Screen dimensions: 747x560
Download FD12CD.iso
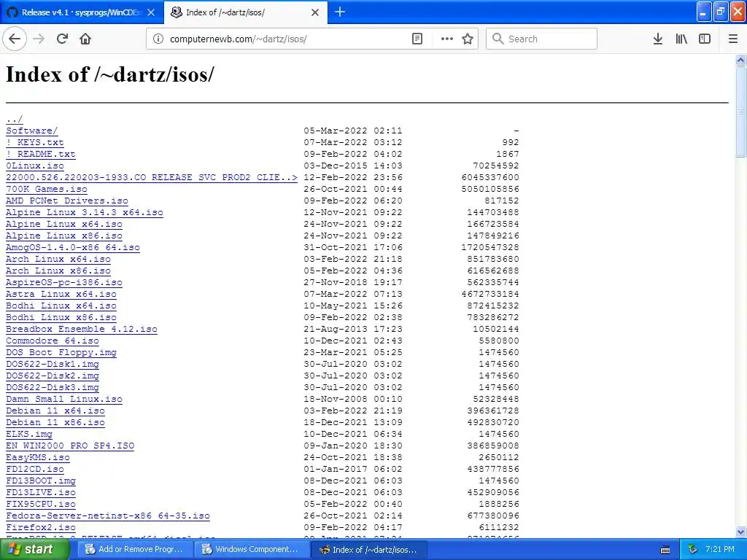[35, 469]
